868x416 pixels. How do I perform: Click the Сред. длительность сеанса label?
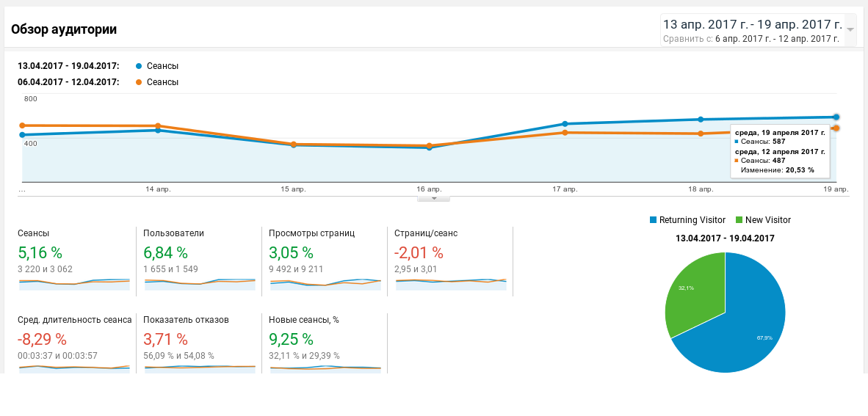pyautogui.click(x=75, y=320)
